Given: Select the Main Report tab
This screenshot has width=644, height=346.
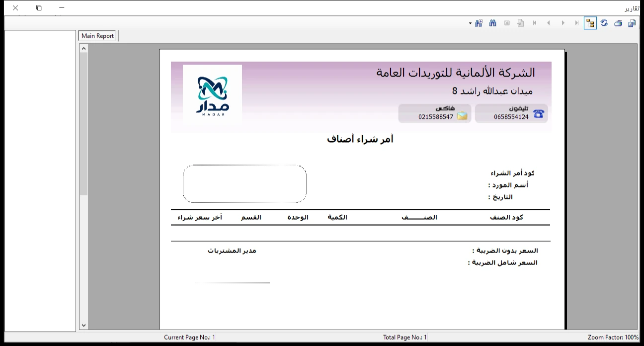Looking at the screenshot, I should click(98, 36).
